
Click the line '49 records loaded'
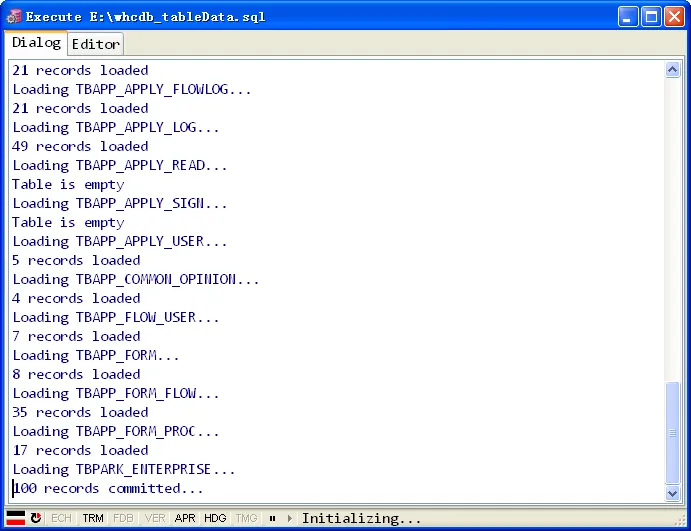80,146
